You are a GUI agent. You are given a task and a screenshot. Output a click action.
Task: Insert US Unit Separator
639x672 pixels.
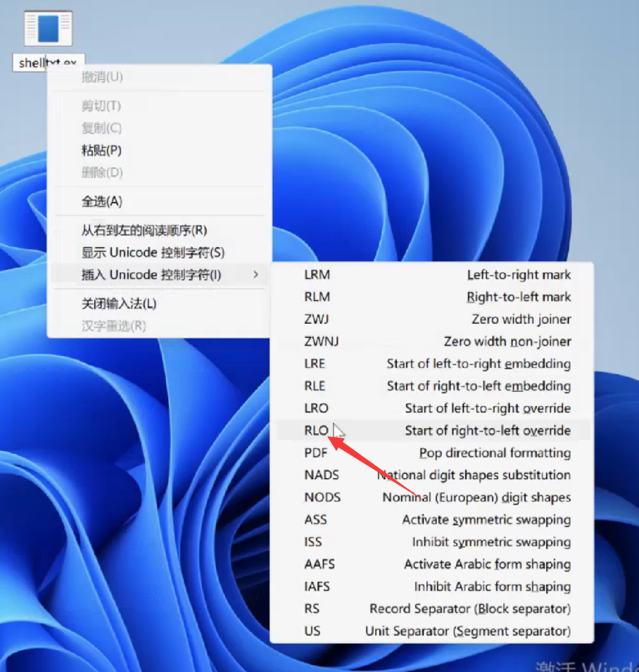(433, 631)
